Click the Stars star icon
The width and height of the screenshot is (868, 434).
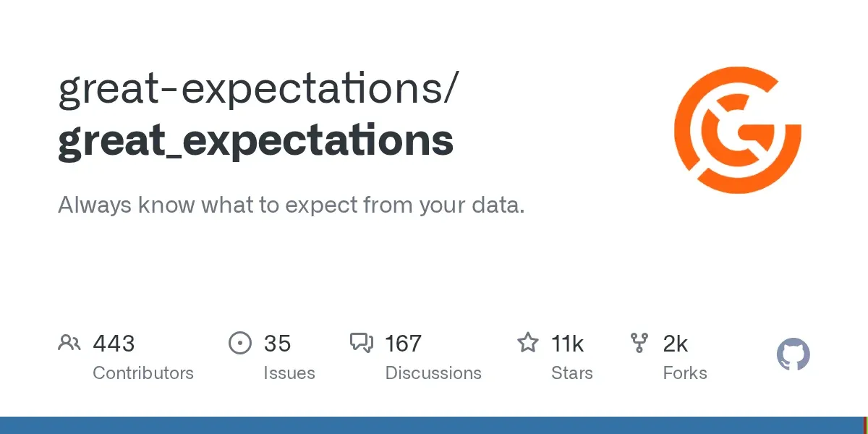pyautogui.click(x=527, y=343)
